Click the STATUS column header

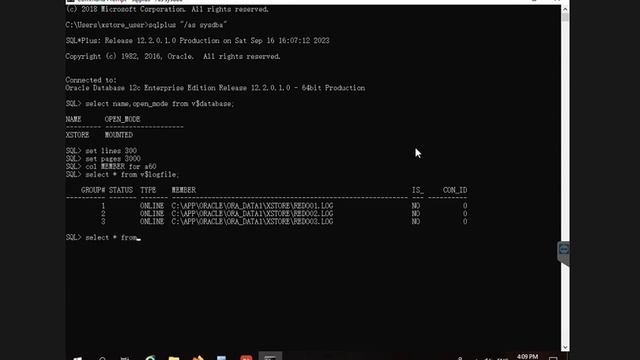point(121,190)
